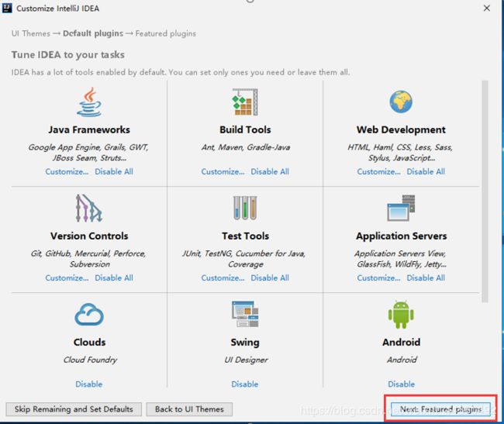Click the Version Controls branch icon

tap(89, 209)
